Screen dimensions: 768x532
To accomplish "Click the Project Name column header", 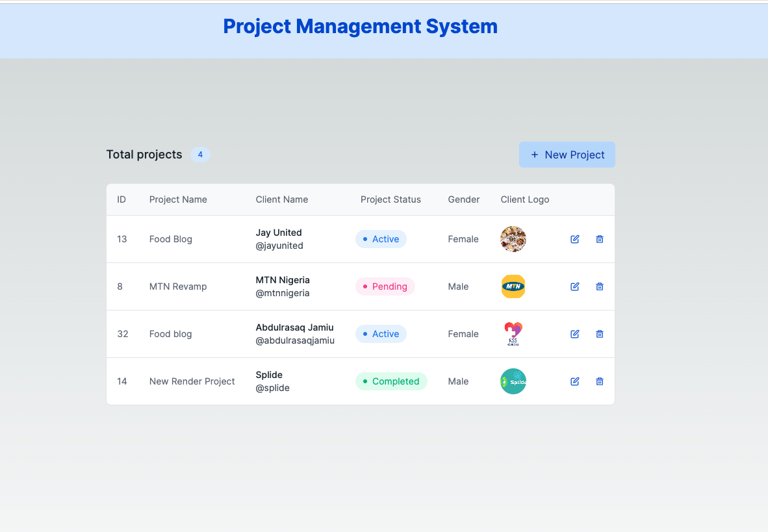I will (x=178, y=199).
